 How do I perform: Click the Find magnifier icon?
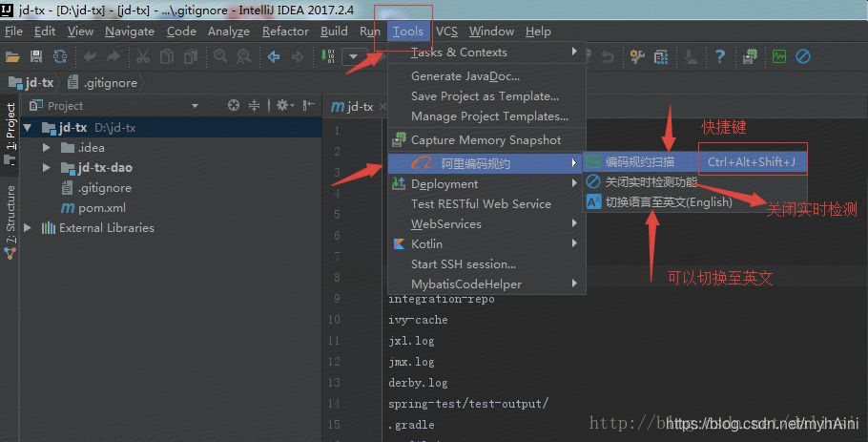(x=220, y=56)
